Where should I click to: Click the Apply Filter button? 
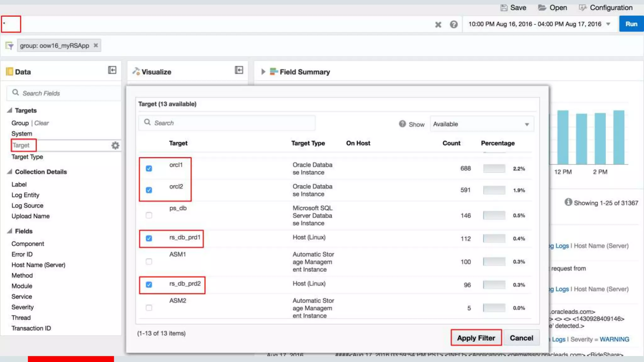(x=476, y=338)
